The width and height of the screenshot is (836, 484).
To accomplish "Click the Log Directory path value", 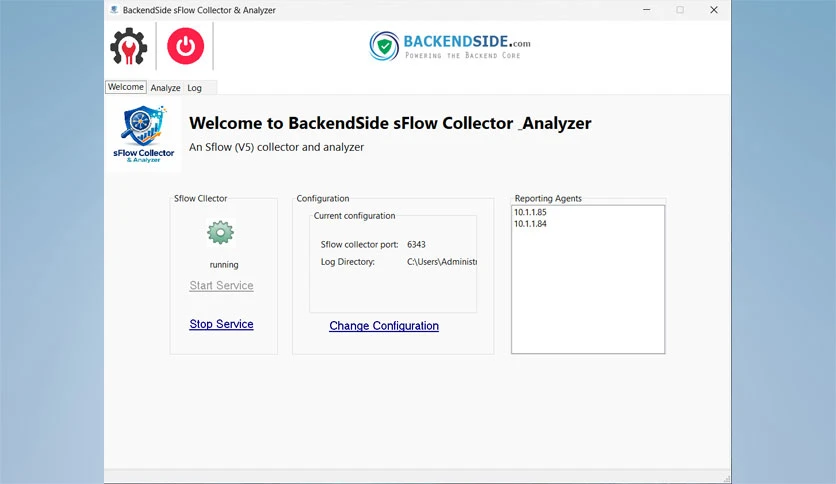I will [442, 262].
